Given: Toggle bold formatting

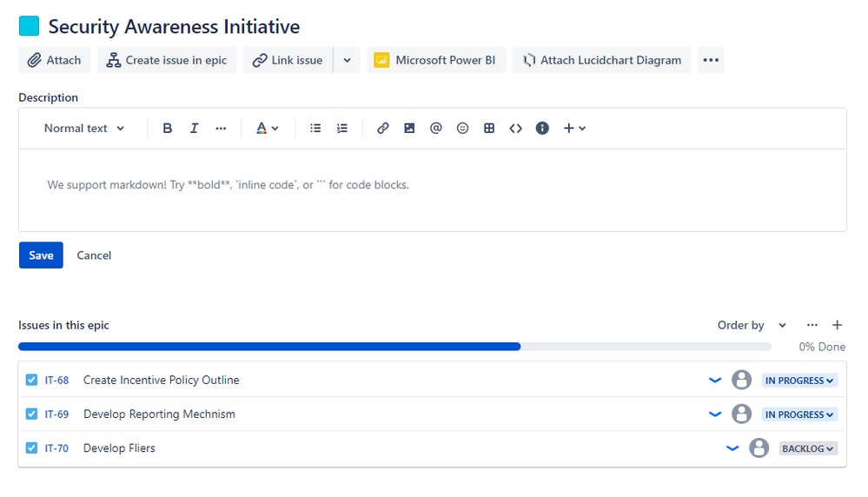Looking at the screenshot, I should [167, 129].
